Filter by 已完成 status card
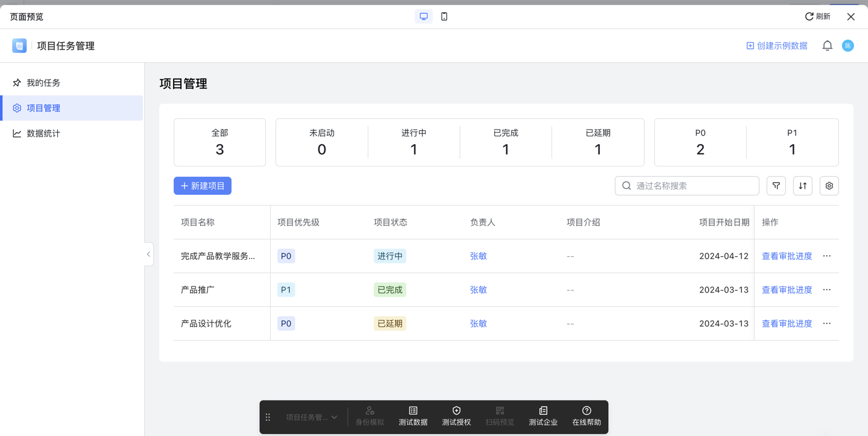The width and height of the screenshot is (868, 436). (506, 142)
